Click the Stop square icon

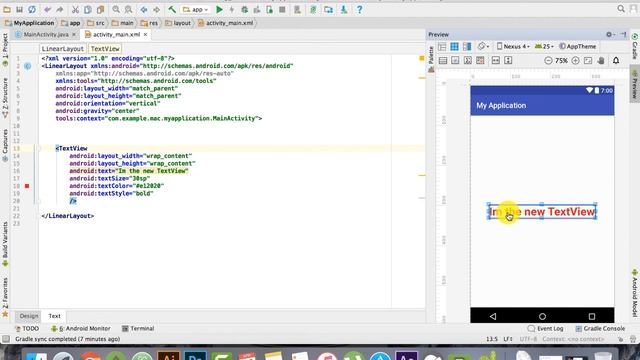click(282, 9)
